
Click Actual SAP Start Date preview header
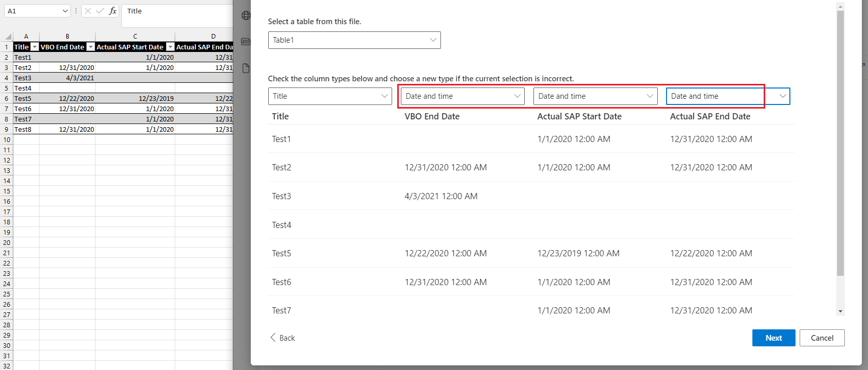(579, 116)
